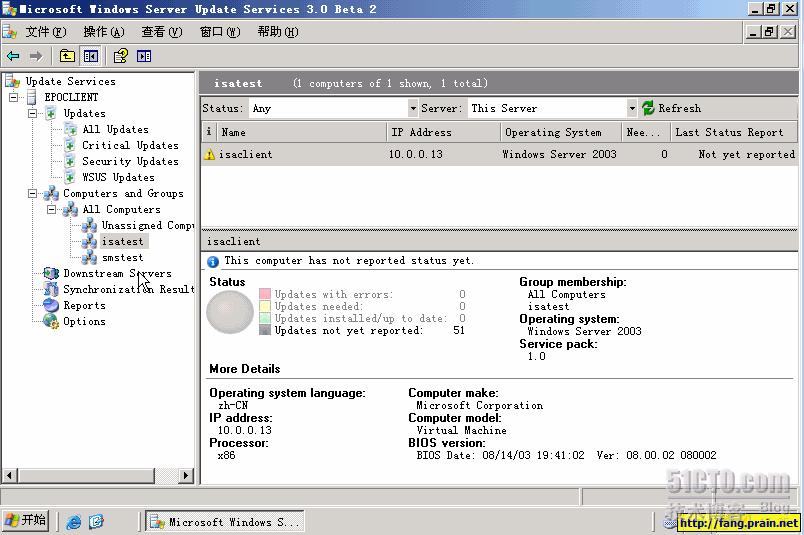Open the 开始 Start button
The height and width of the screenshot is (535, 804).
click(26, 521)
